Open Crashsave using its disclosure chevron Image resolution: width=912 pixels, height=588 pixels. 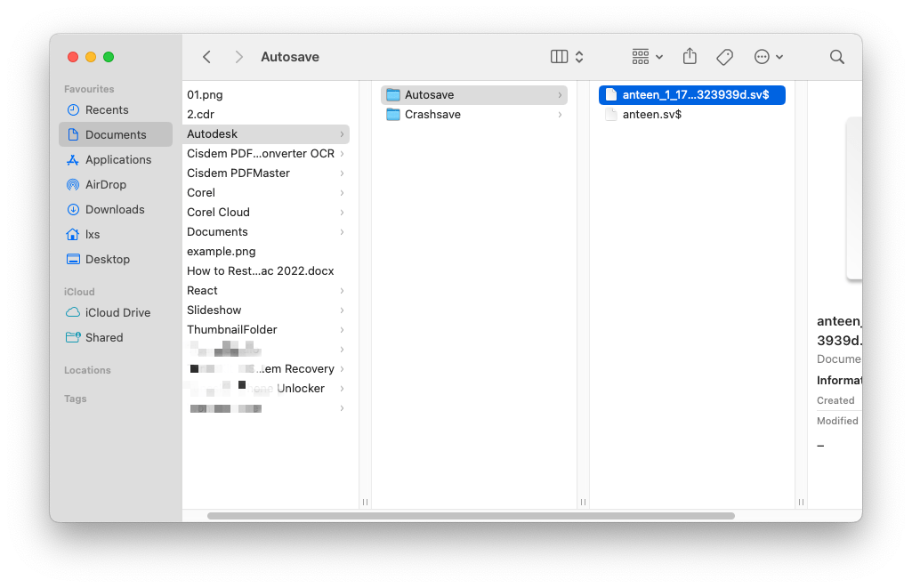point(560,114)
